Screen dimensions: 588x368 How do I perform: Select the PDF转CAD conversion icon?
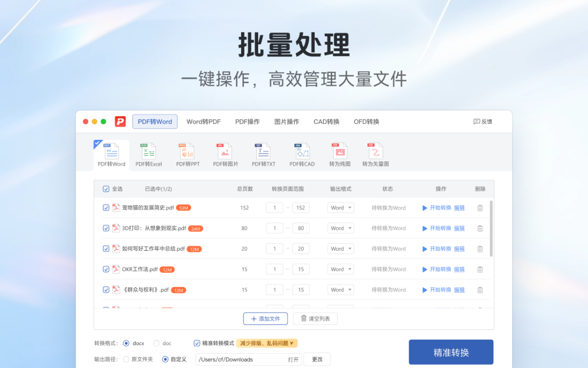(302, 155)
